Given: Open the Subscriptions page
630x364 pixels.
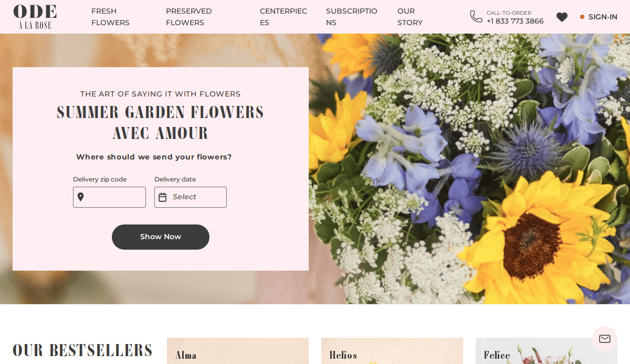Looking at the screenshot, I should pyautogui.click(x=351, y=17).
